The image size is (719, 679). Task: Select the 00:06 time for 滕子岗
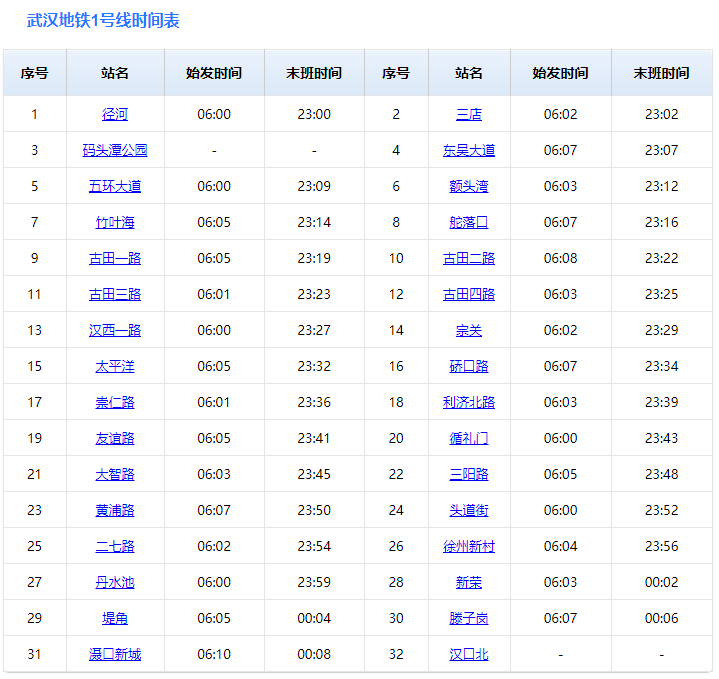662,618
